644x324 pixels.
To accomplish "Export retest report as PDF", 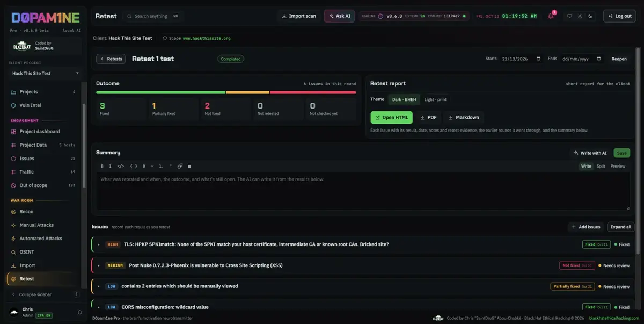I will click(428, 117).
